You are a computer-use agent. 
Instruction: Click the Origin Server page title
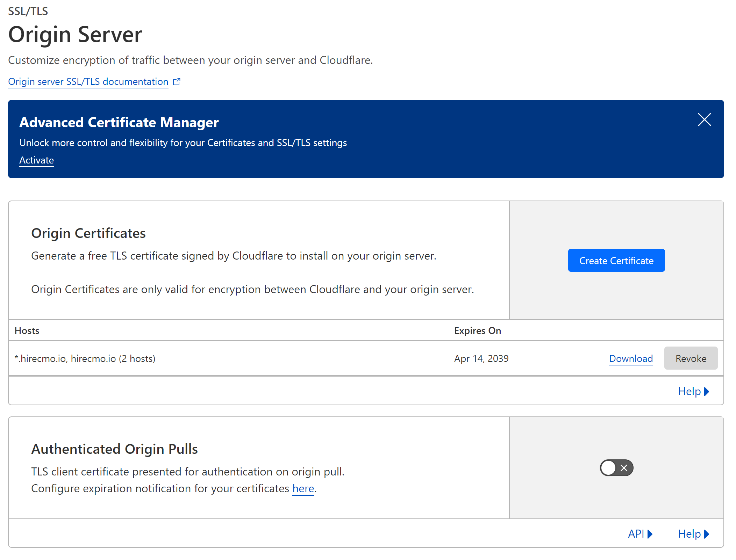pos(75,35)
